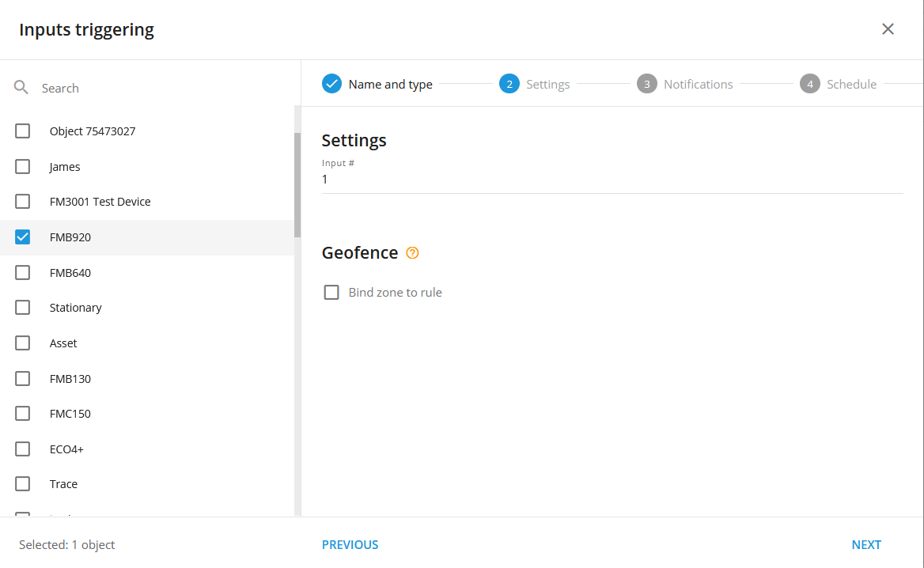Click the NEXT button
Screen dimensions: 924x568
click(866, 544)
